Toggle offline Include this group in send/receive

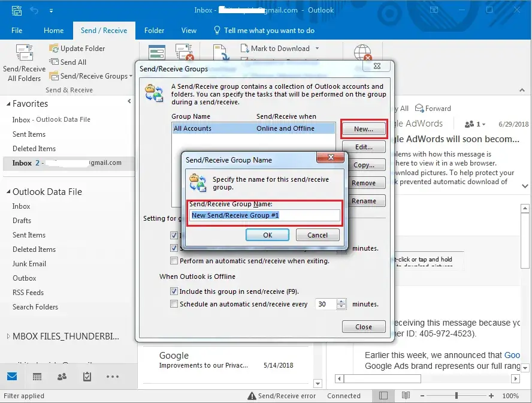point(174,291)
